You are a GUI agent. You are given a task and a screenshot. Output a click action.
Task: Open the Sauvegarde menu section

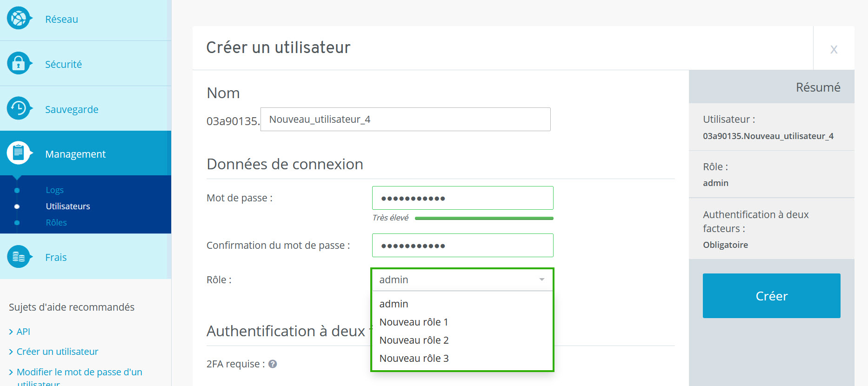[86, 108]
